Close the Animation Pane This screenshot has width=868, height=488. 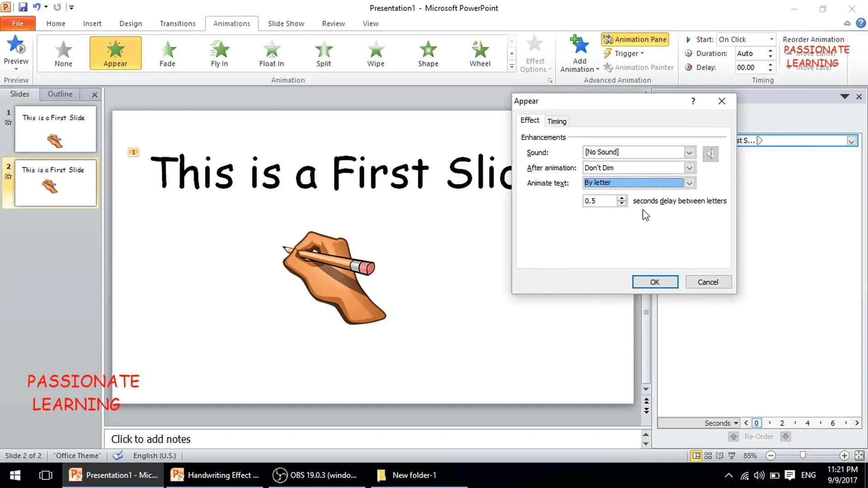859,97
